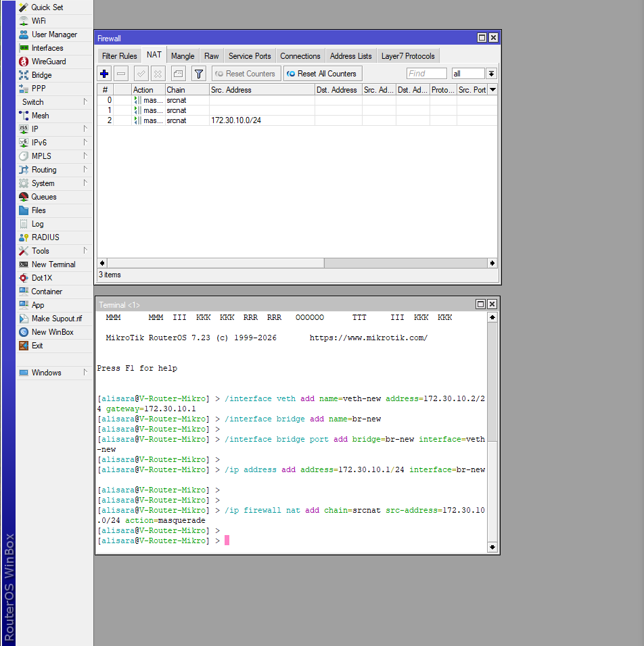The height and width of the screenshot is (646, 644).
Task: Switch to the Connections tab
Action: (x=300, y=56)
